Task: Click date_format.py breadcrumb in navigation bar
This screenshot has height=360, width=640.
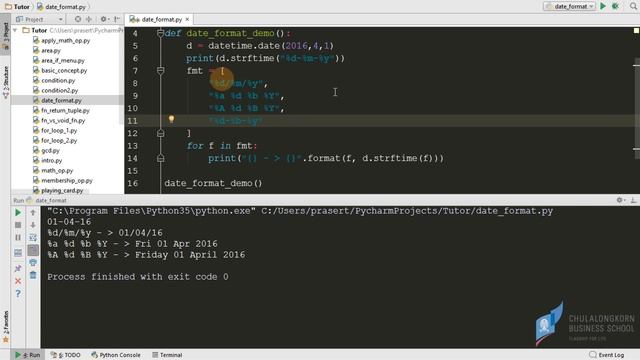Action: point(62,7)
